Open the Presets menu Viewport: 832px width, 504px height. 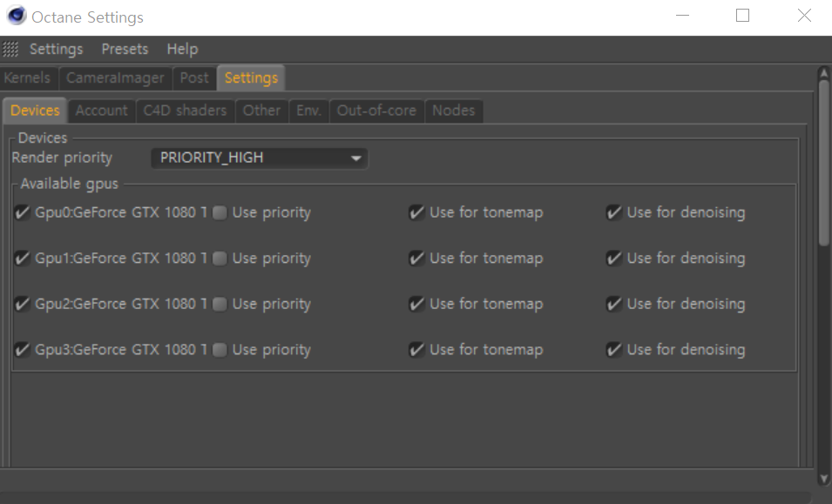pos(125,49)
